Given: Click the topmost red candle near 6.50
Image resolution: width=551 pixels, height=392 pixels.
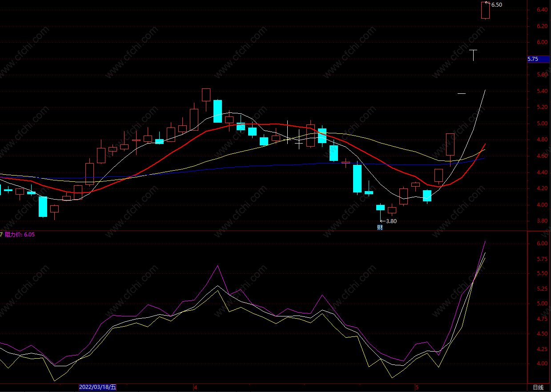Looking at the screenshot, I should click(x=485, y=10).
